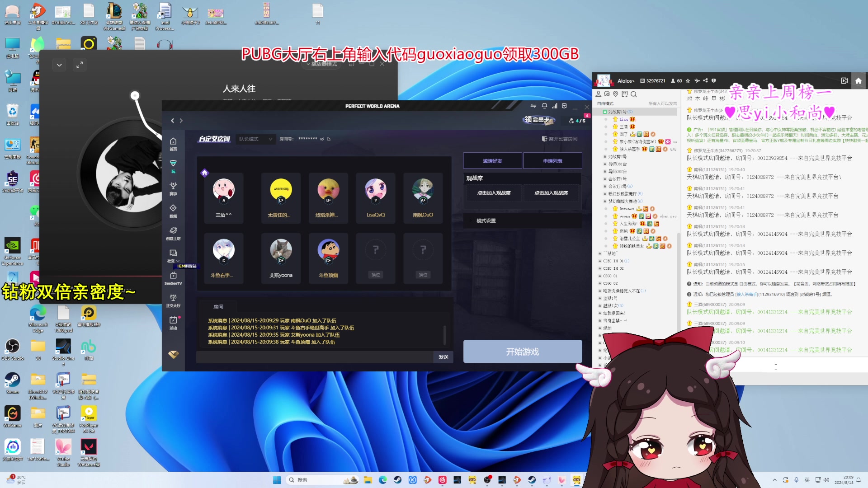Toggle room number visibility eye icon

tap(322, 139)
